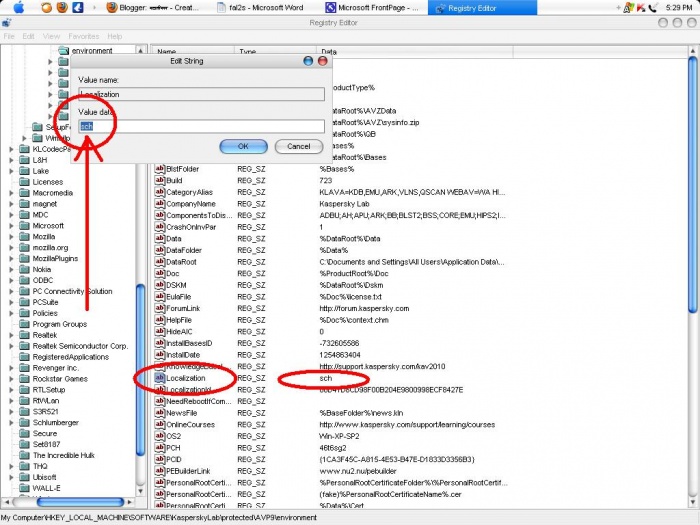Open the Favorites menu

[x=83, y=36]
